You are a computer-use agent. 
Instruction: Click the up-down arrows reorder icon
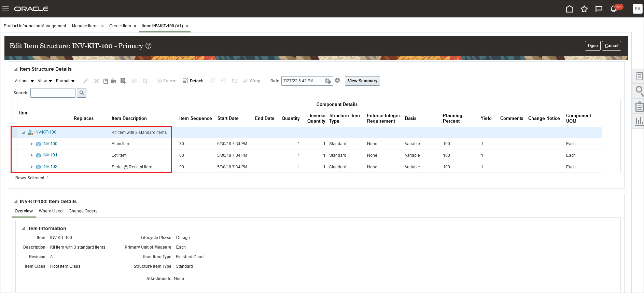click(145, 81)
